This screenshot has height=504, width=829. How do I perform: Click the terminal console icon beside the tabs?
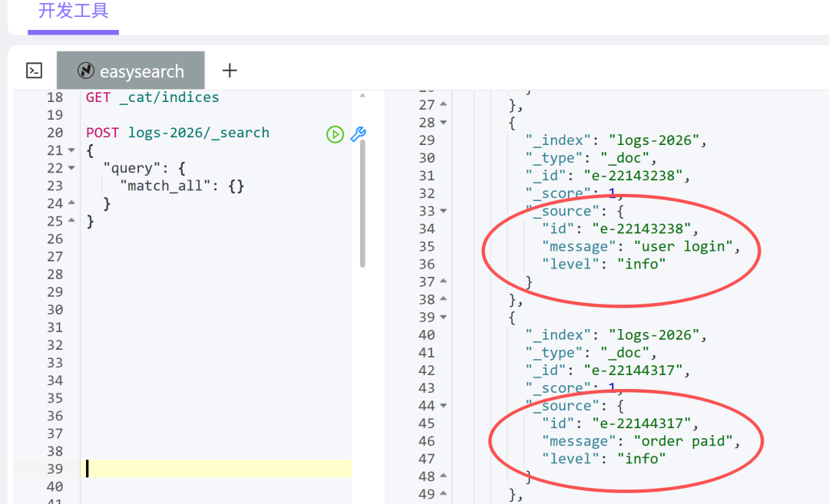tap(35, 71)
